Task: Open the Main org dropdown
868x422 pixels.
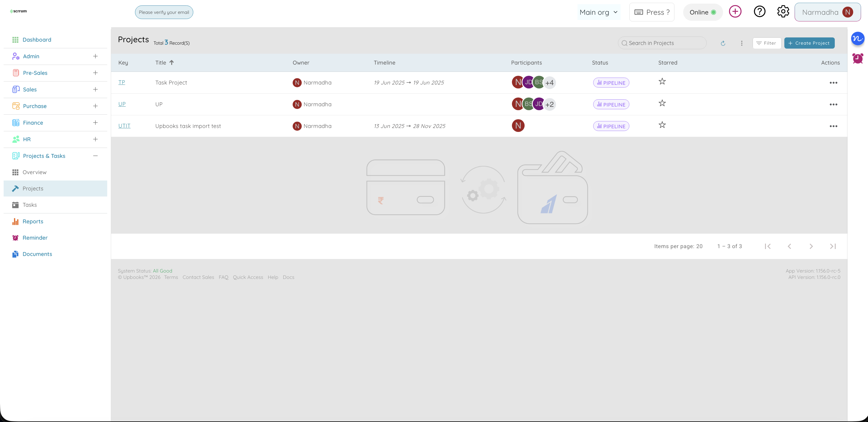Action: click(x=598, y=12)
